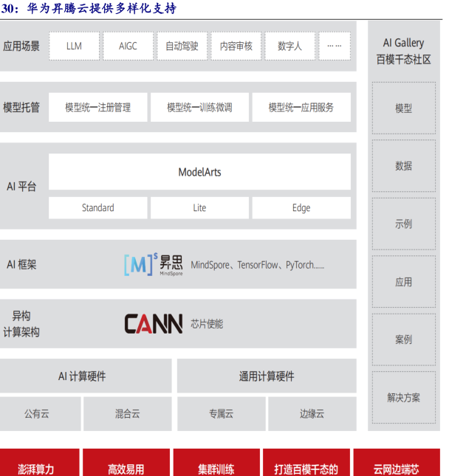449x476 pixels.
Task: Open 解决方案 in AI Gallery column
Action: pos(403,397)
